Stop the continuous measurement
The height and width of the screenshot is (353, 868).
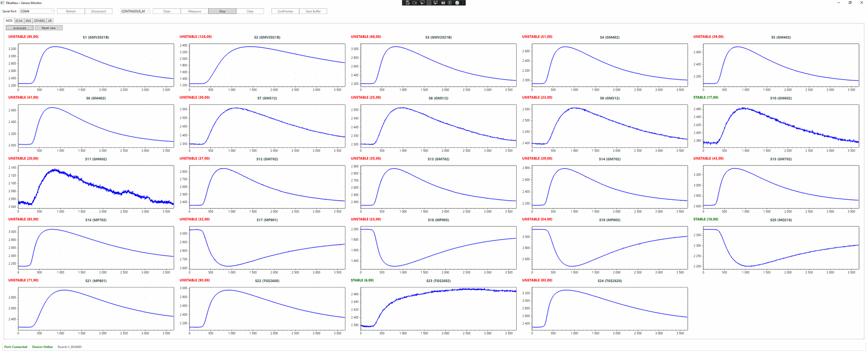pyautogui.click(x=222, y=11)
